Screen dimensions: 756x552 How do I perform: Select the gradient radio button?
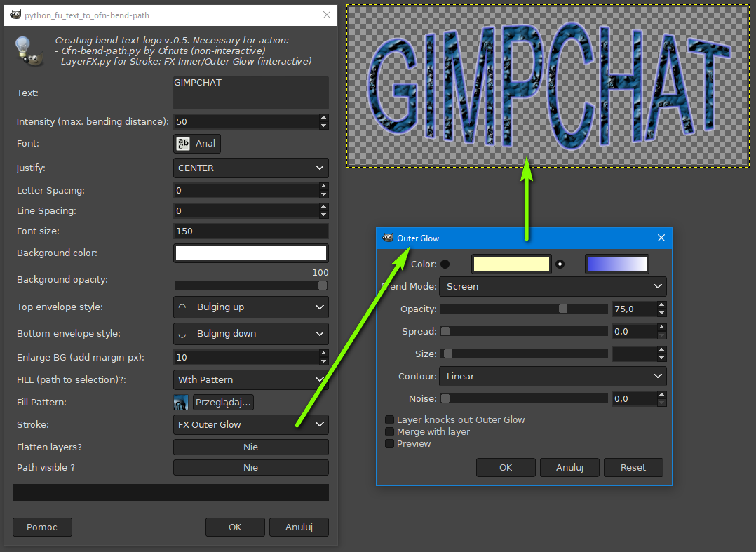tap(560, 264)
